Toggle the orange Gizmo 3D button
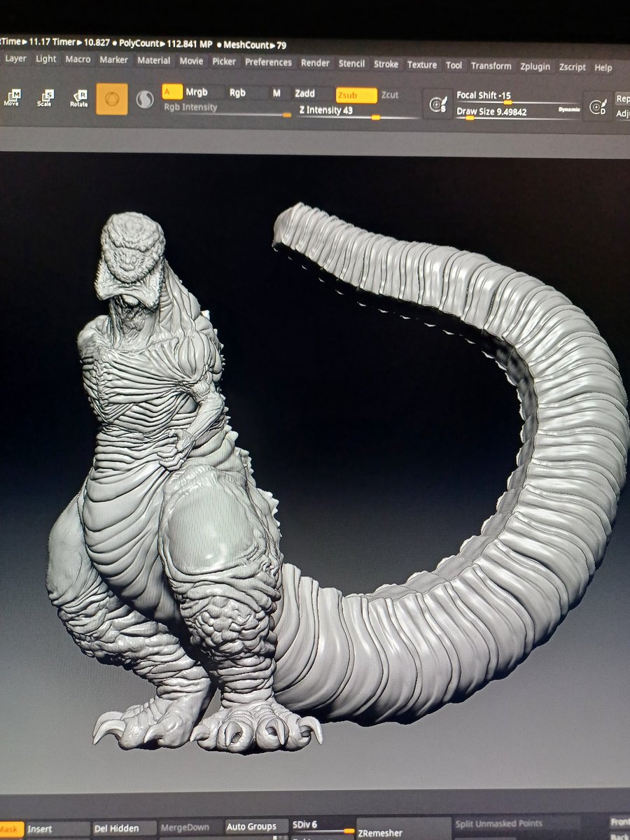 pos(112,99)
